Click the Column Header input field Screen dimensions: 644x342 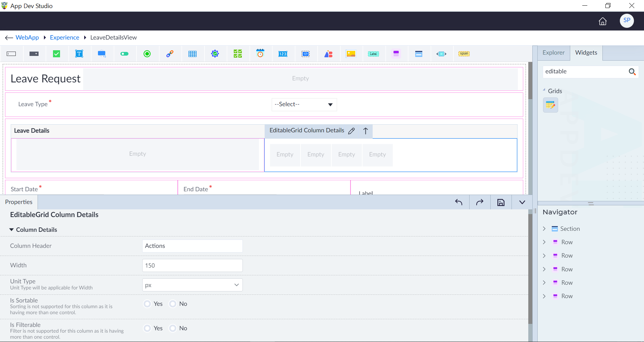point(193,246)
